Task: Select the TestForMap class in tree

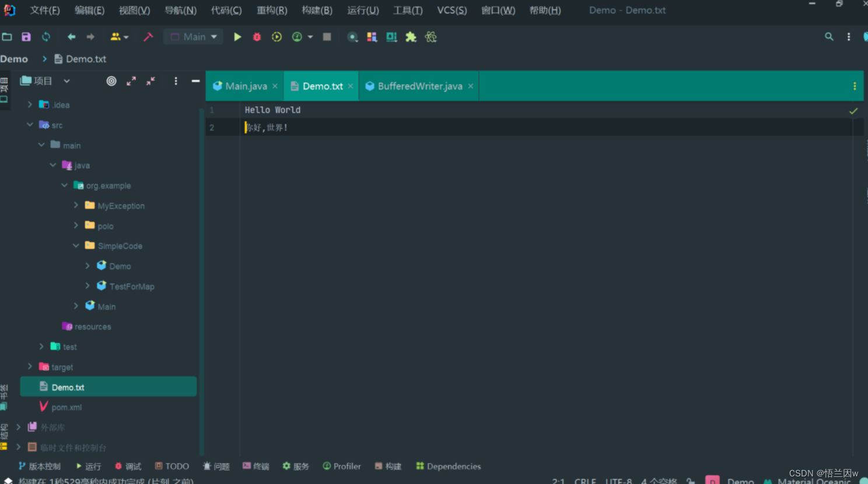Action: pos(132,286)
